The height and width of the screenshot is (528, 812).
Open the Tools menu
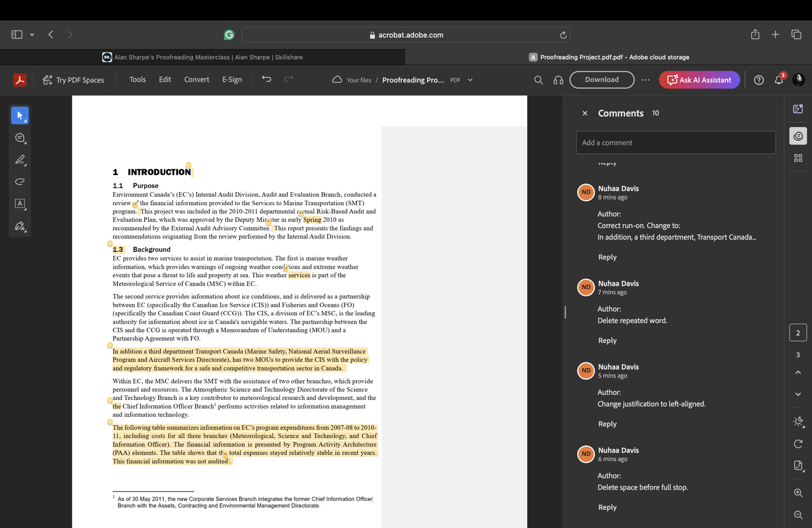point(137,79)
